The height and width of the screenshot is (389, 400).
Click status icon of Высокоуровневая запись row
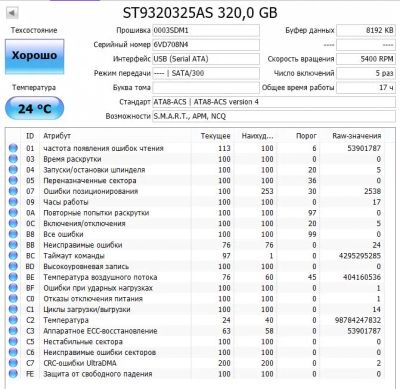click(13, 266)
